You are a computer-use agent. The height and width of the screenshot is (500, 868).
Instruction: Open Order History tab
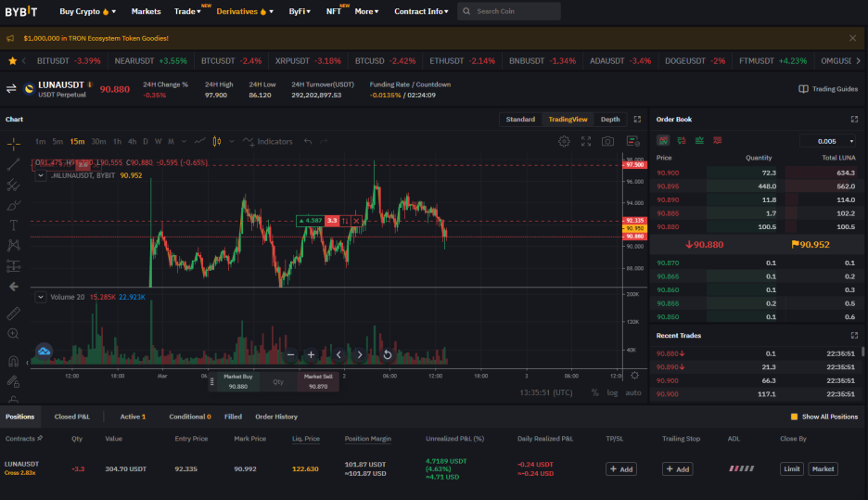click(x=276, y=417)
